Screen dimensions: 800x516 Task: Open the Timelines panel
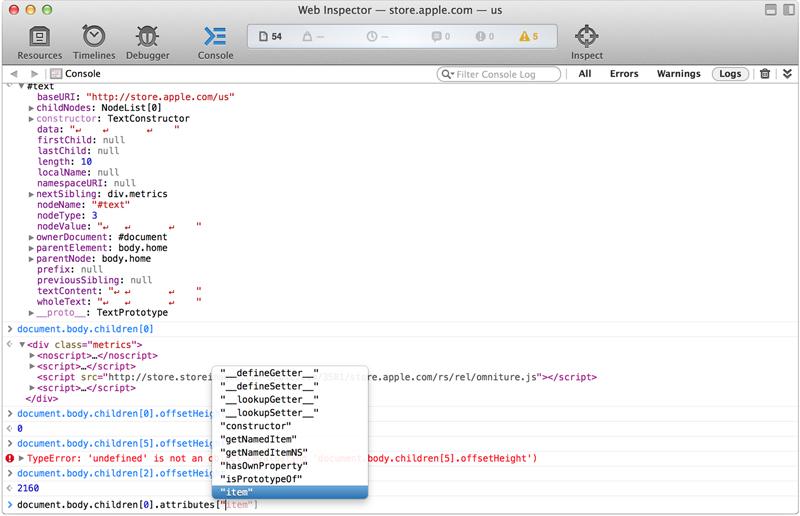click(94, 42)
